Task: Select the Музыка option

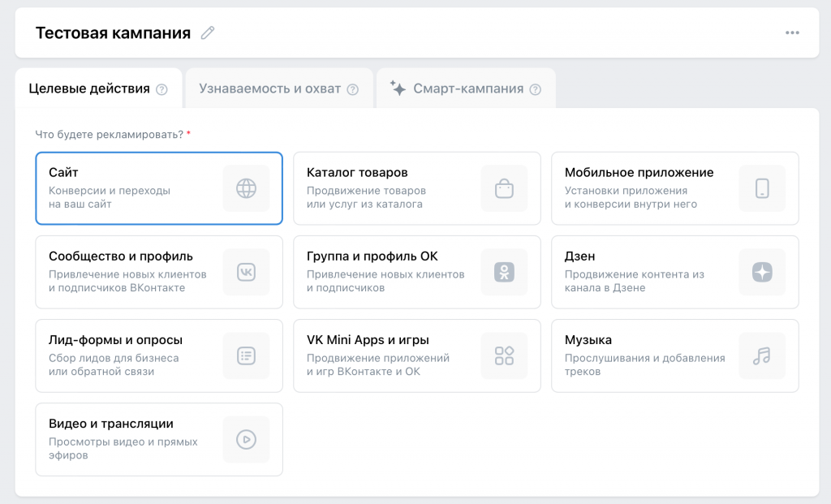Action: pos(675,356)
